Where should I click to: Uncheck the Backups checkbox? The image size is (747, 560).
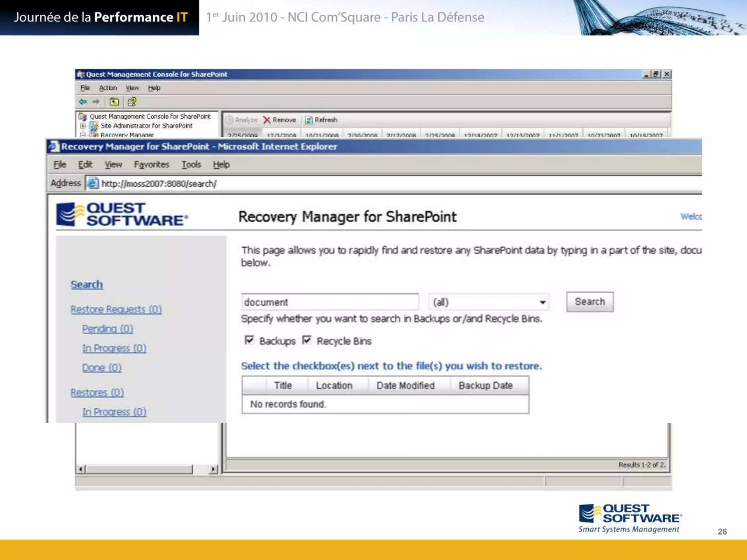pos(249,340)
